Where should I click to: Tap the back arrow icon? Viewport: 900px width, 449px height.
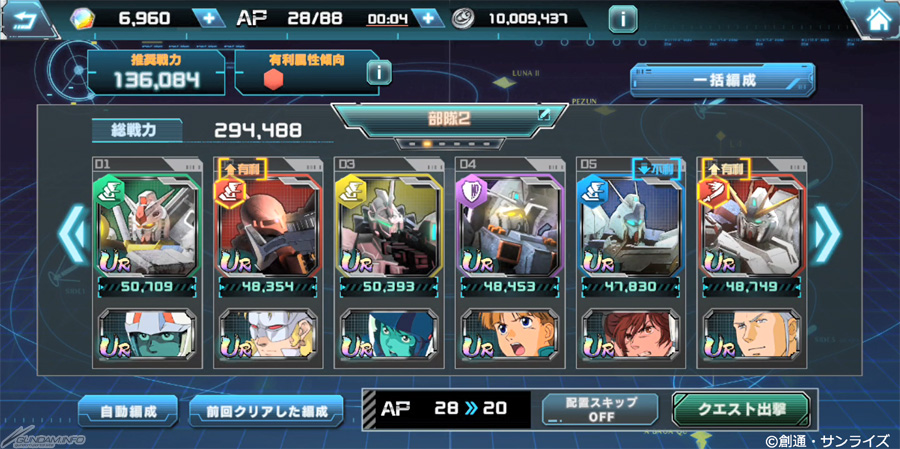(x=21, y=20)
